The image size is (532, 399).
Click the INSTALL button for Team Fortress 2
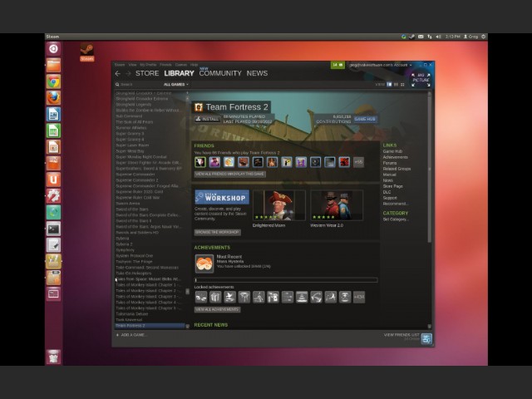[208, 119]
